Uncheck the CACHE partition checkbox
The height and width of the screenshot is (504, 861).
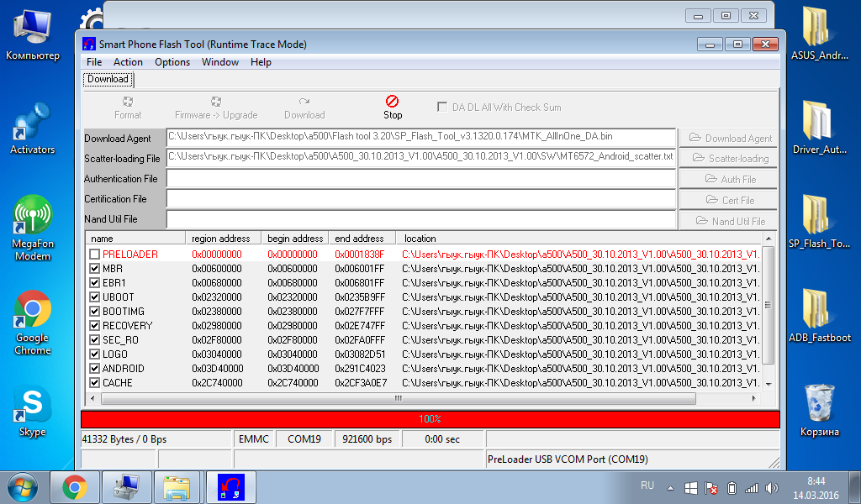click(94, 383)
